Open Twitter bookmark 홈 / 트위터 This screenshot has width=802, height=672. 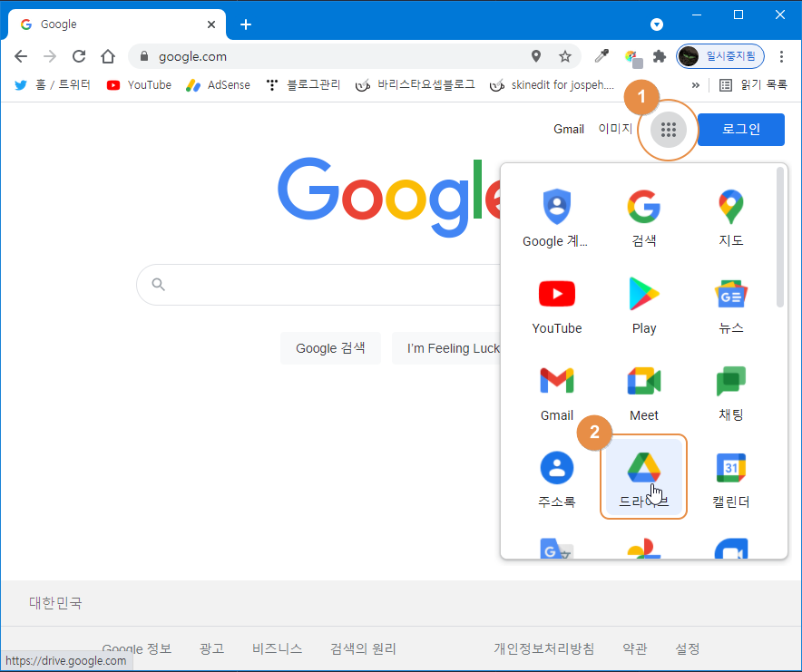(x=53, y=85)
